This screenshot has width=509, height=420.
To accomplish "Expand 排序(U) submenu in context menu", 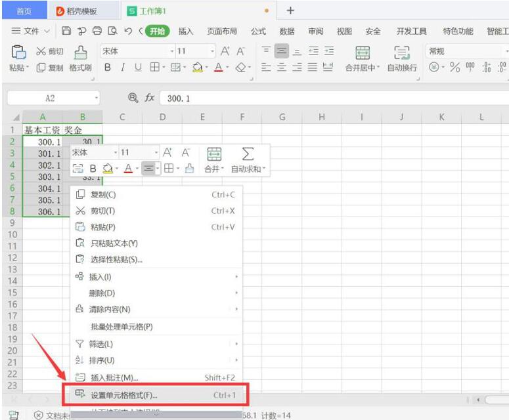I will (x=156, y=360).
